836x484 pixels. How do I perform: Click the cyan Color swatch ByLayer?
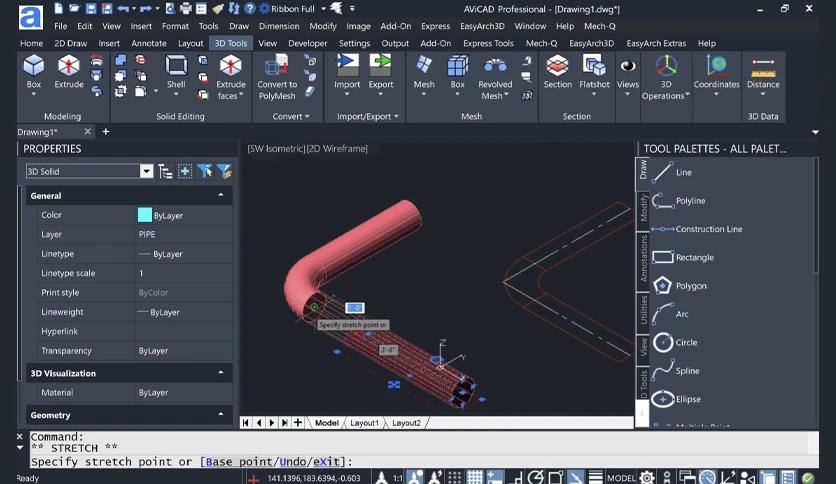pyautogui.click(x=144, y=215)
